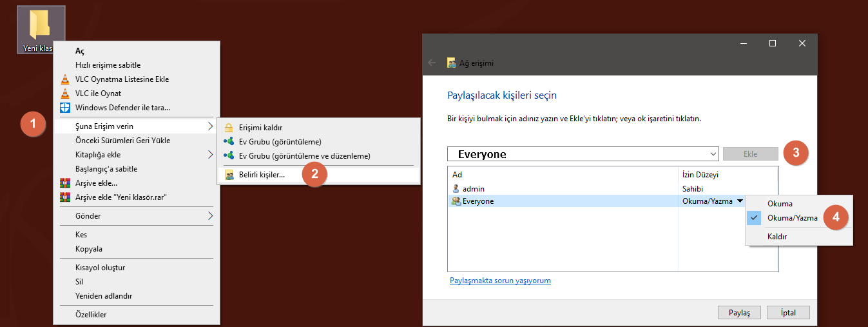Select the checked Okuma/Yazma permission option
Image resolution: width=868 pixels, height=327 pixels.
coord(799,218)
